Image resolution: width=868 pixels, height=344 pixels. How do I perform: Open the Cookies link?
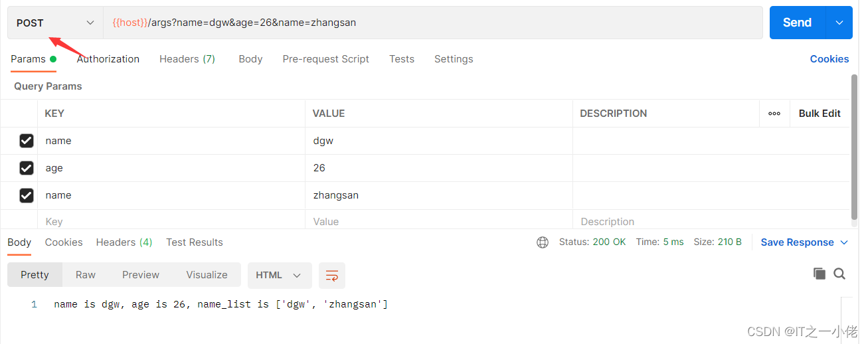(829, 59)
